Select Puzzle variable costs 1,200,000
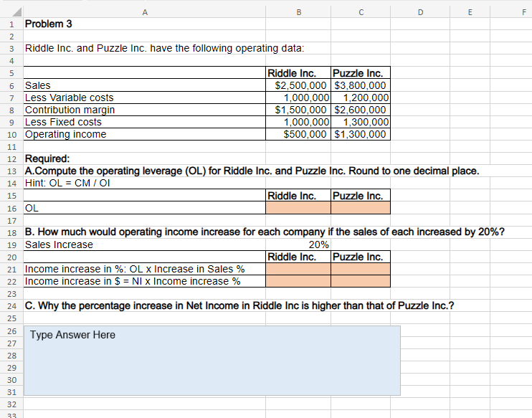The width and height of the screenshot is (532, 418). (361, 98)
